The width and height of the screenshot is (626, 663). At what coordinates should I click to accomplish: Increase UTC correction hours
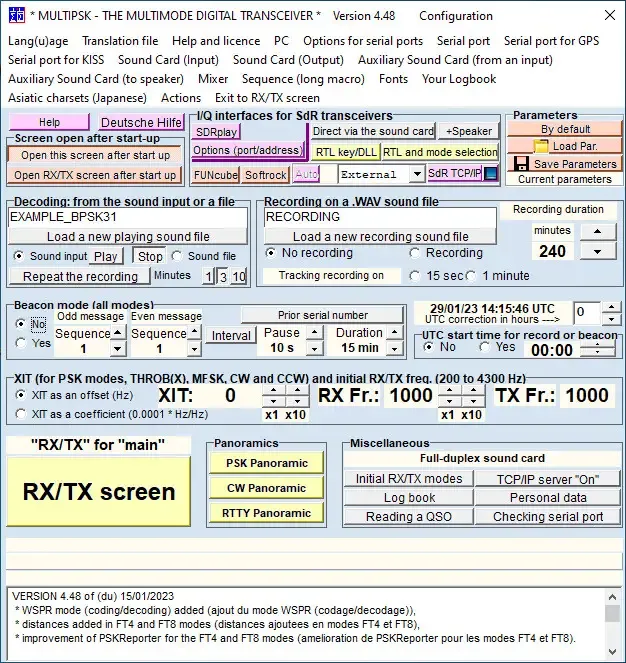coord(611,307)
